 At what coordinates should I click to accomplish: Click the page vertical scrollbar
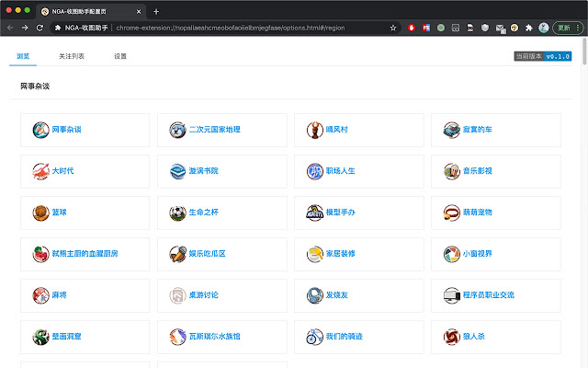(584, 52)
